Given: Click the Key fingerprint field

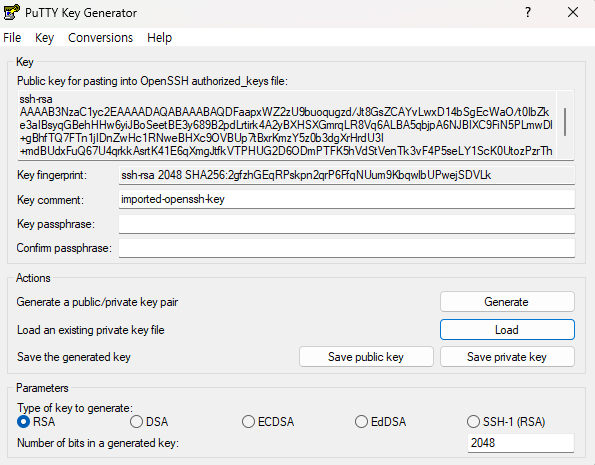Looking at the screenshot, I should pos(347,175).
